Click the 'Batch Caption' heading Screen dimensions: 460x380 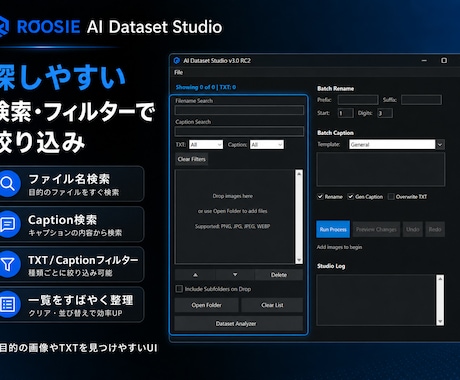[x=335, y=133]
